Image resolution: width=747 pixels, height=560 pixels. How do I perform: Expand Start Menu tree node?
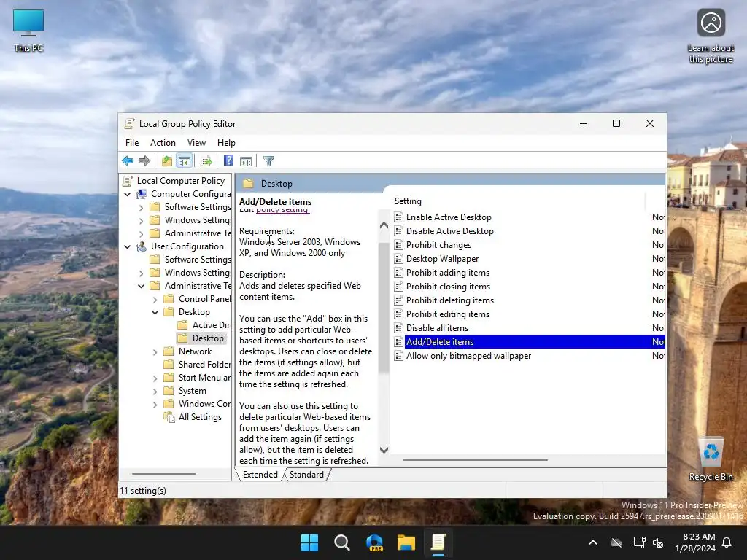(x=155, y=378)
